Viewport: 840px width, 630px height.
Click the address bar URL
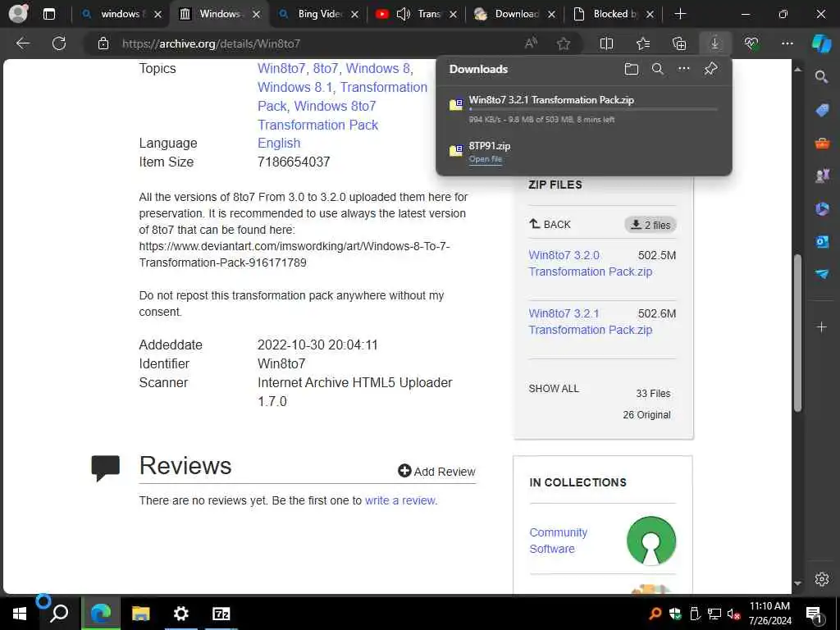click(211, 43)
